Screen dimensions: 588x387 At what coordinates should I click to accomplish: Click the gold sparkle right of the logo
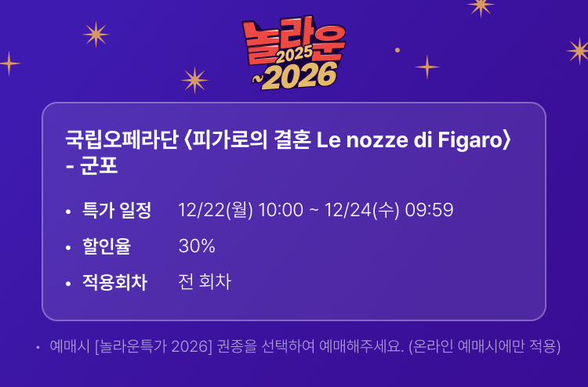(427, 67)
